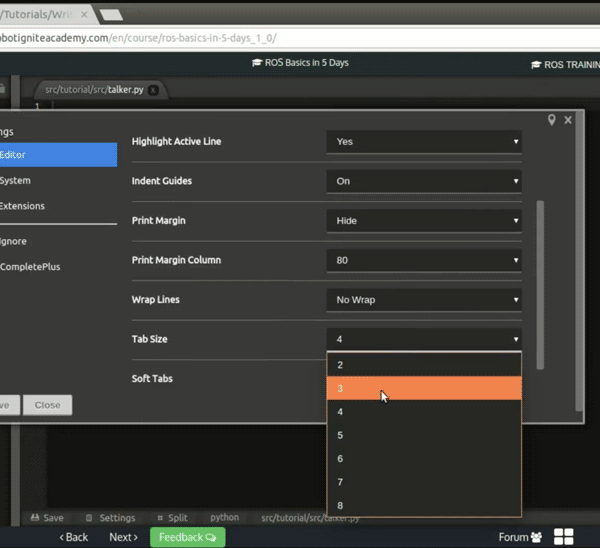Image resolution: width=600 pixels, height=548 pixels.
Task: Open the Highlight Active Line dropdown
Action: tap(424, 142)
